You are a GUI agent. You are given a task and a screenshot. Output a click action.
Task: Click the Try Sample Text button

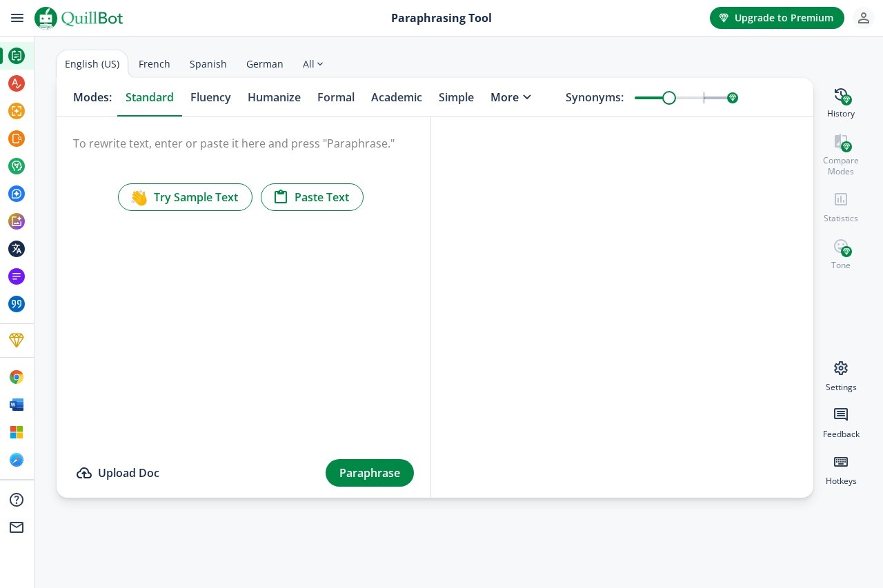coord(185,197)
